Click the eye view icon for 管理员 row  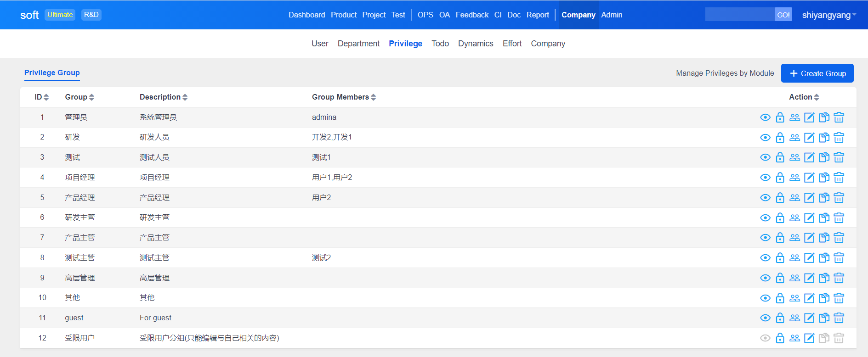tap(765, 117)
